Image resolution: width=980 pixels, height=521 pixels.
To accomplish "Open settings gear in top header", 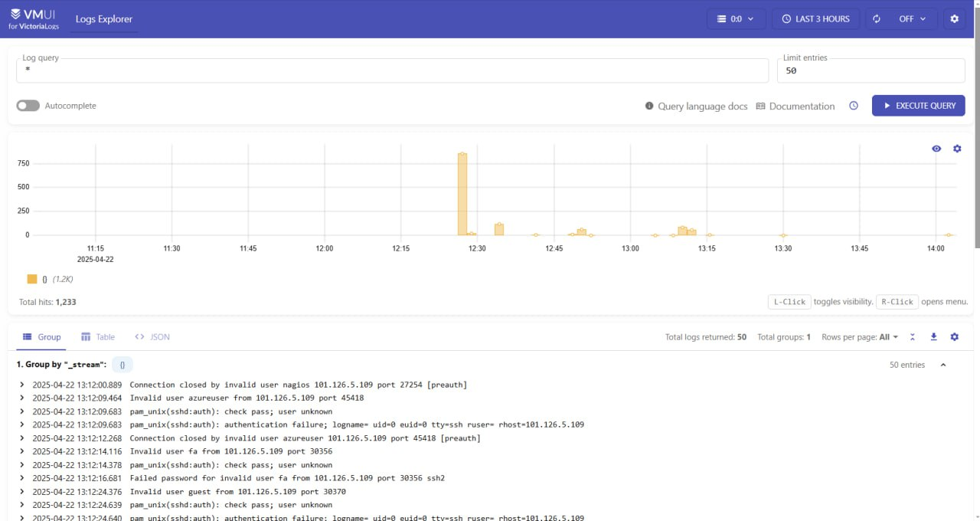I will [x=954, y=19].
